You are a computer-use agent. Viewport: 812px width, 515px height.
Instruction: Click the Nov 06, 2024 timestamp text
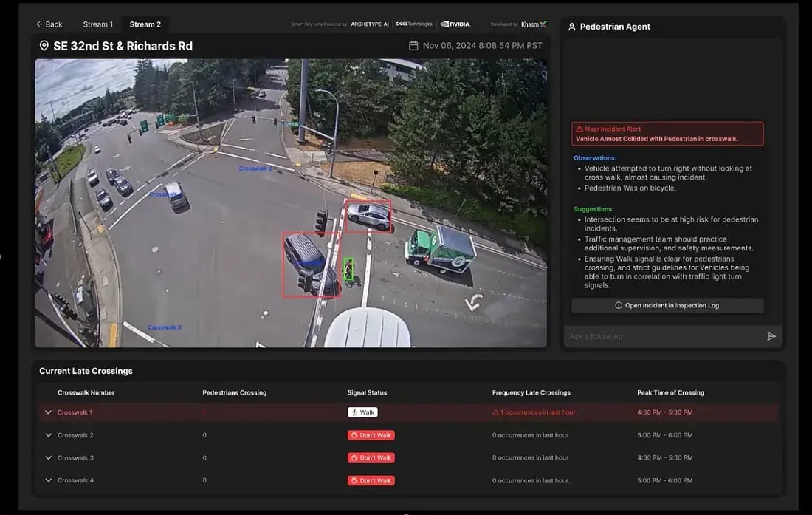(x=483, y=46)
